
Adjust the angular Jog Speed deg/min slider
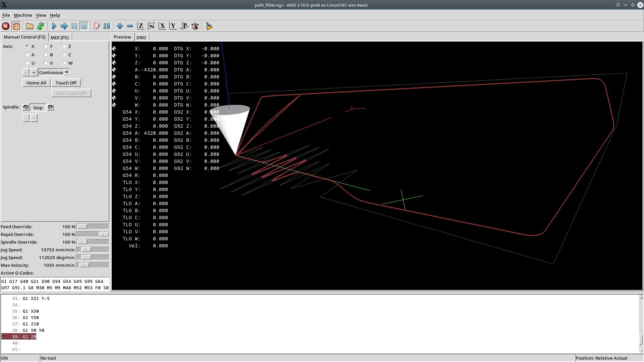pos(93,257)
